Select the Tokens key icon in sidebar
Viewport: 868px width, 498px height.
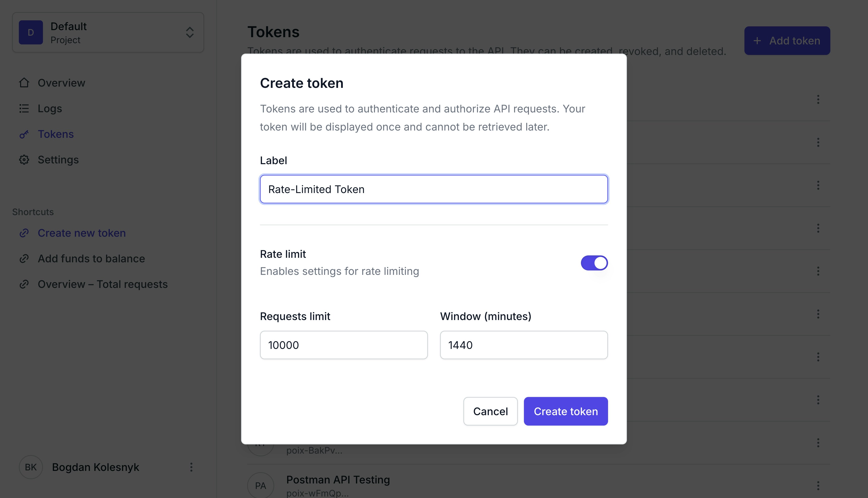coord(24,134)
